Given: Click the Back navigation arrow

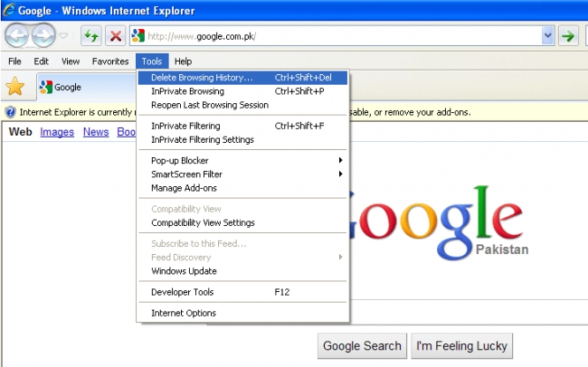Looking at the screenshot, I should tap(16, 35).
